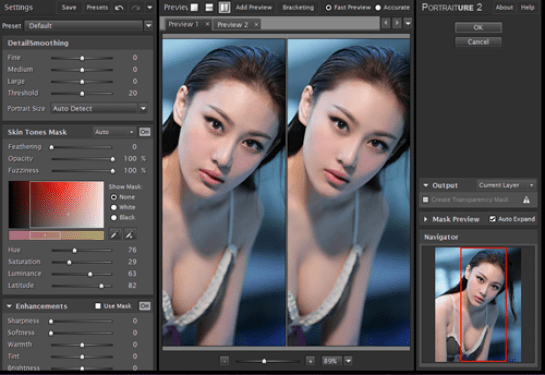
Task: Open the About menu
Action: point(504,7)
